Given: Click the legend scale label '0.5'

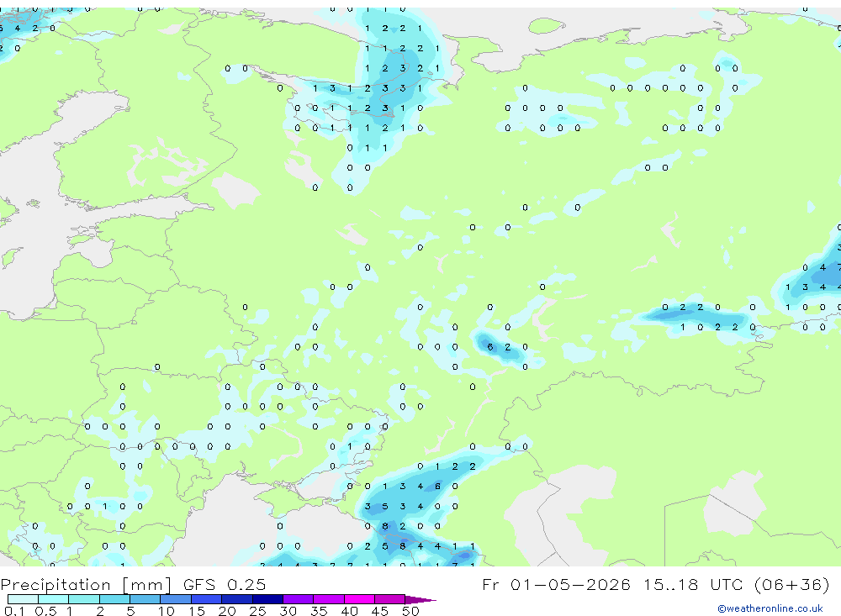Looking at the screenshot, I should 45,611.
